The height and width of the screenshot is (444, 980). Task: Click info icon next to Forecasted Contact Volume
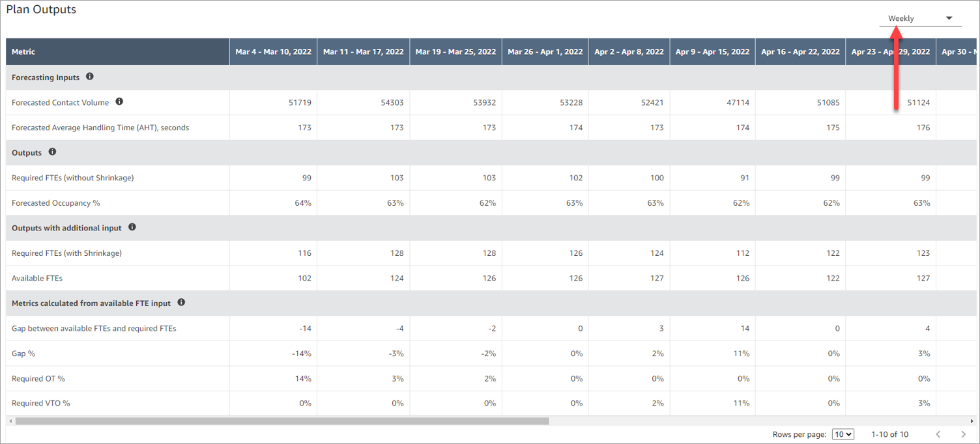tap(119, 102)
